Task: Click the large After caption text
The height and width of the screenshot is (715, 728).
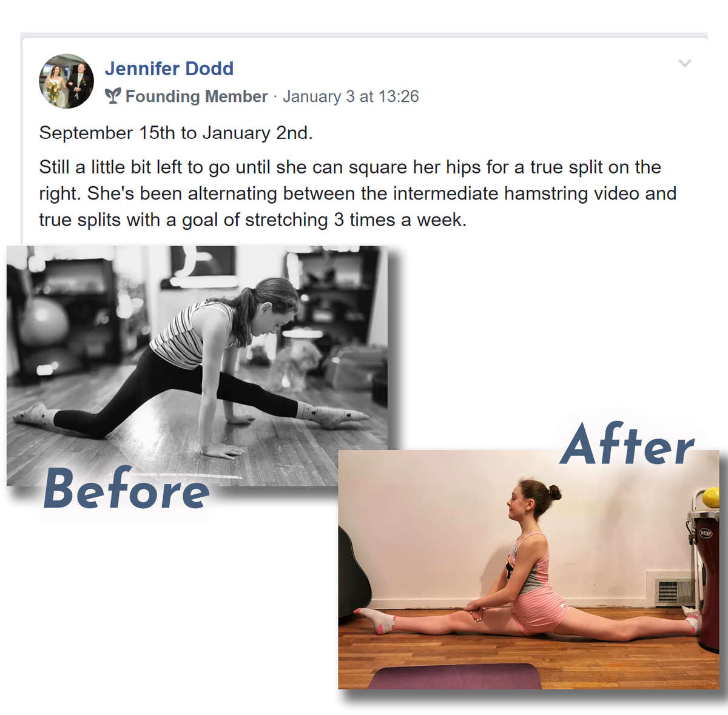Action: tap(627, 445)
